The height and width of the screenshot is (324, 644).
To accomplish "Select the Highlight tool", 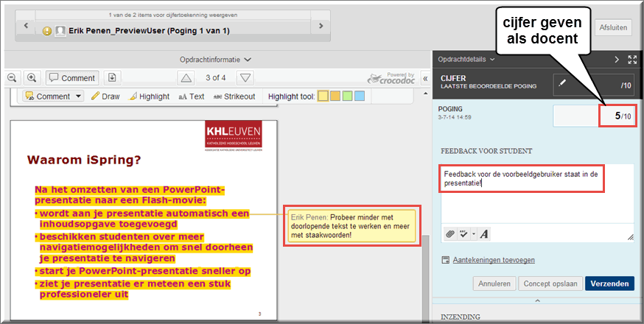I will [x=149, y=96].
